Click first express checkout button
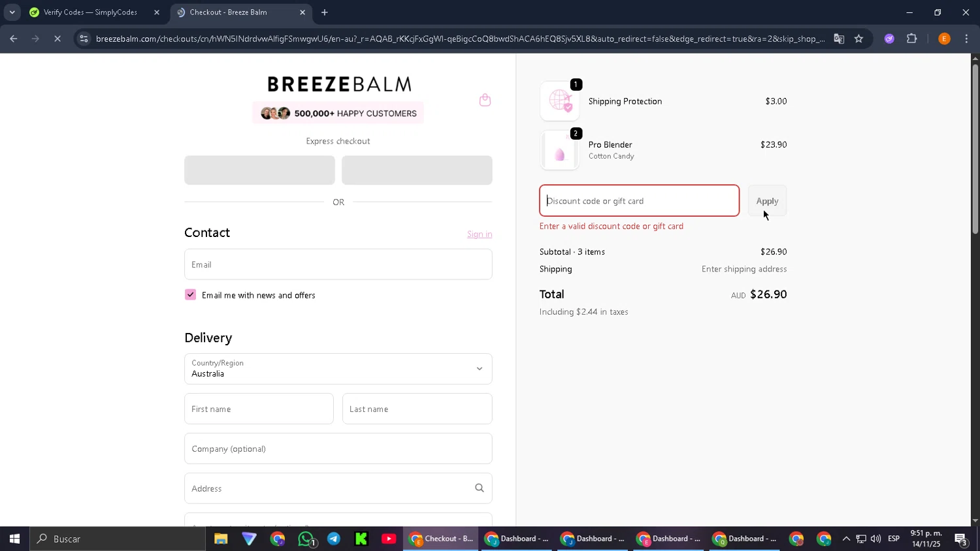The width and height of the screenshot is (980, 551). pyautogui.click(x=259, y=170)
